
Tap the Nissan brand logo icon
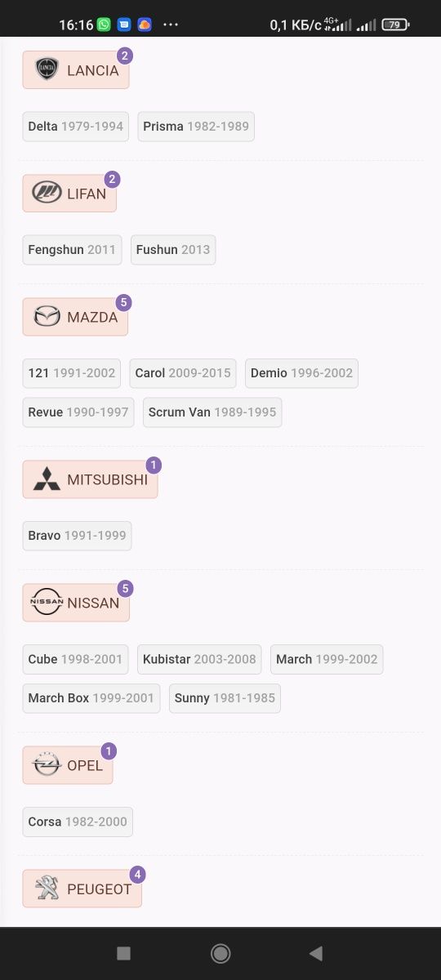pos(47,603)
